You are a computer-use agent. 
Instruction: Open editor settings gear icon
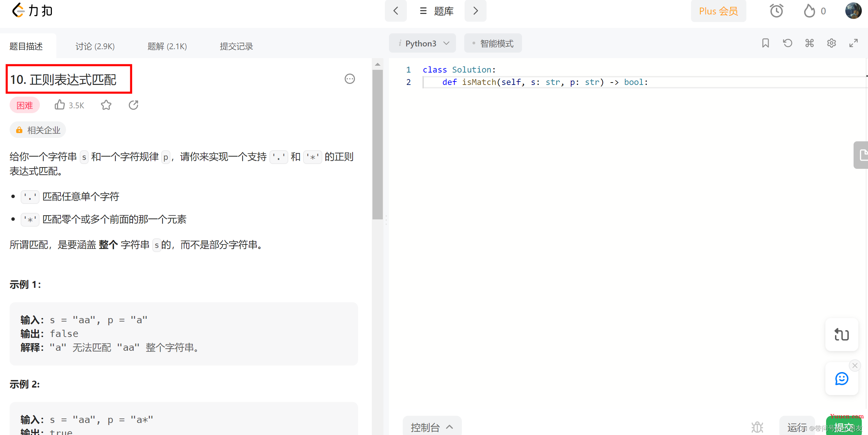[831, 43]
